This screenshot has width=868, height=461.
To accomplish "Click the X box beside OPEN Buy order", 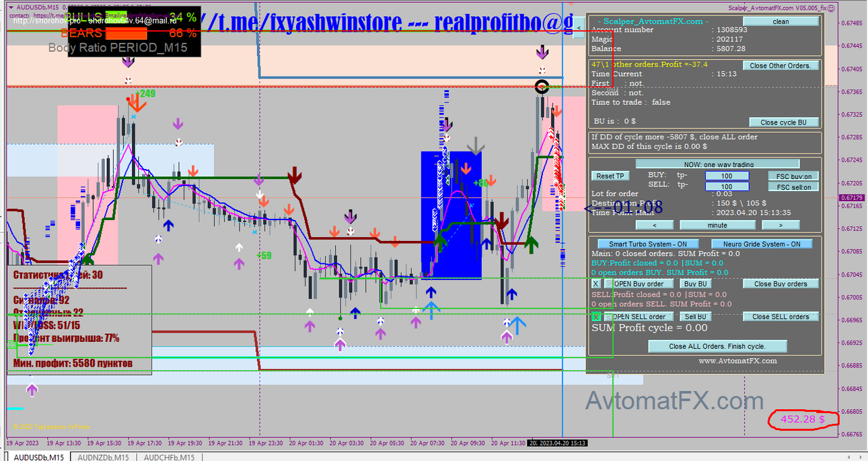I will 595,284.
